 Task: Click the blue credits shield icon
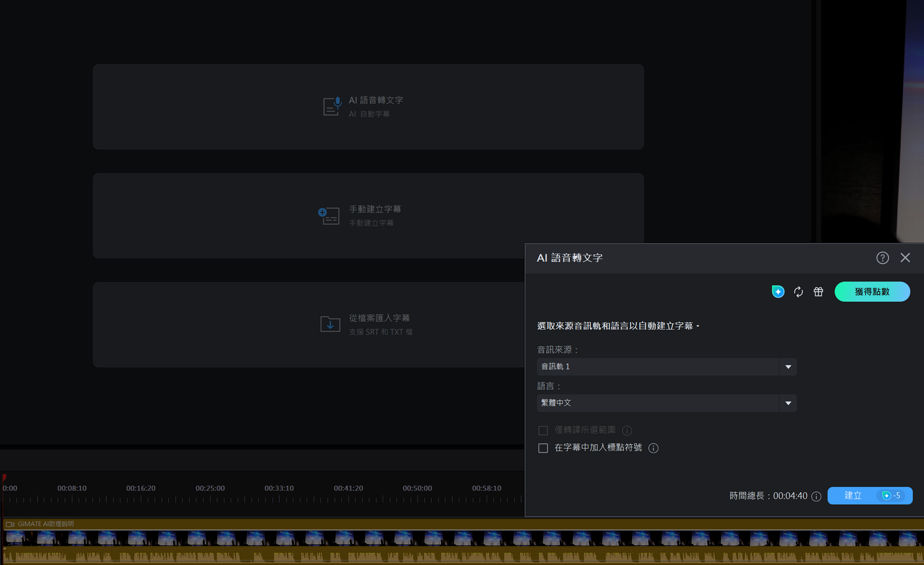(778, 292)
